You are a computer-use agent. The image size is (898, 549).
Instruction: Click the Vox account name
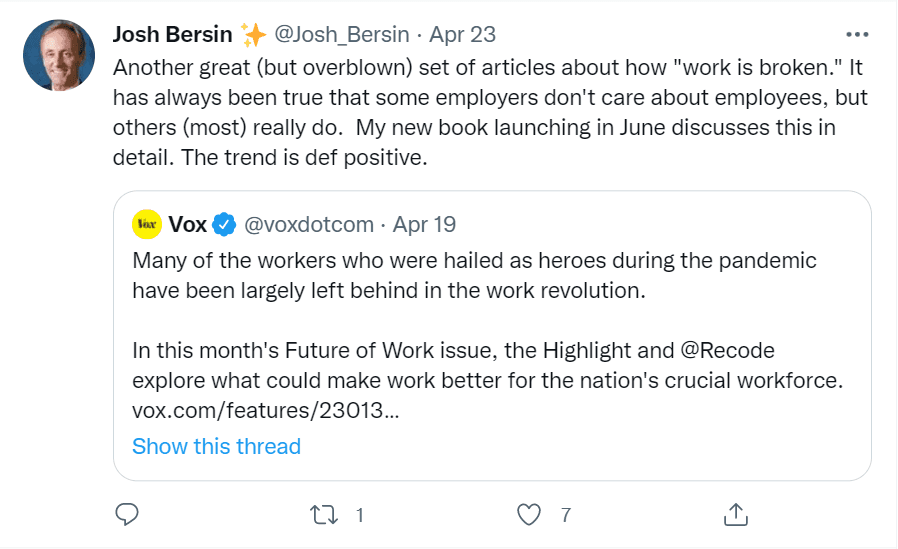(x=188, y=224)
